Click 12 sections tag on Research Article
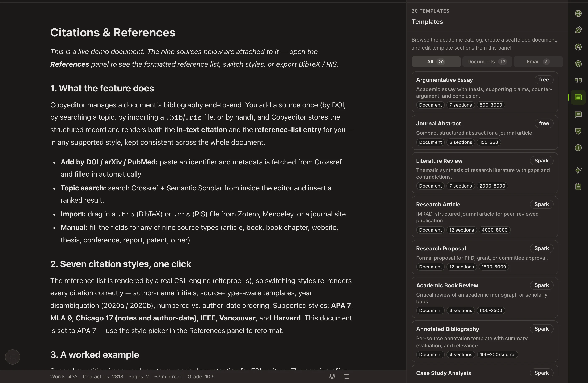Viewport: 588px width, 383px height. point(462,230)
